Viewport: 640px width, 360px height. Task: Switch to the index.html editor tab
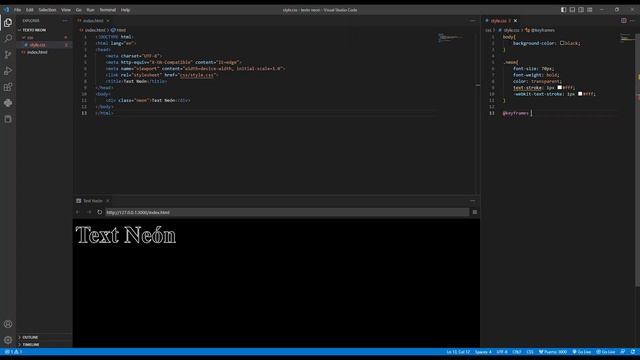tap(93, 20)
